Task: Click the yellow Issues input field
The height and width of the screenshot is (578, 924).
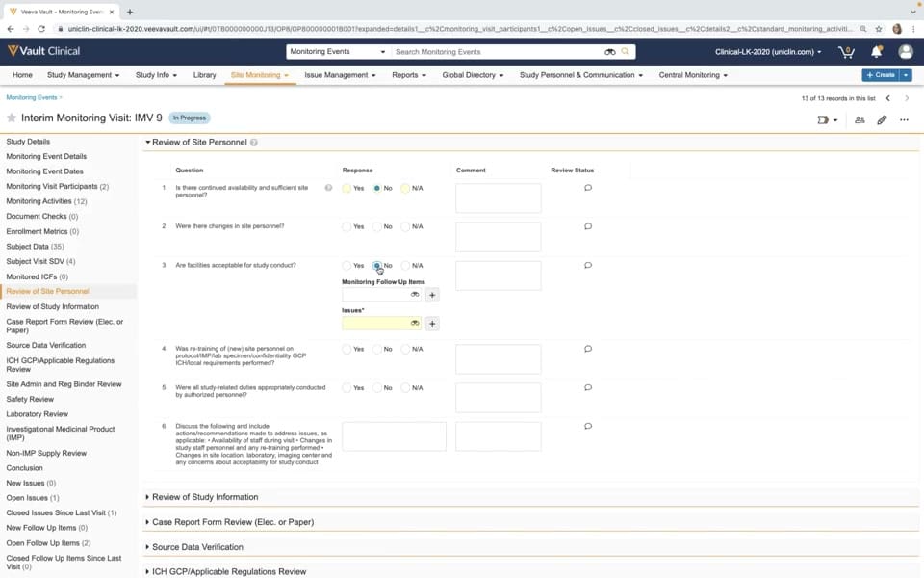Action: [x=376, y=324]
